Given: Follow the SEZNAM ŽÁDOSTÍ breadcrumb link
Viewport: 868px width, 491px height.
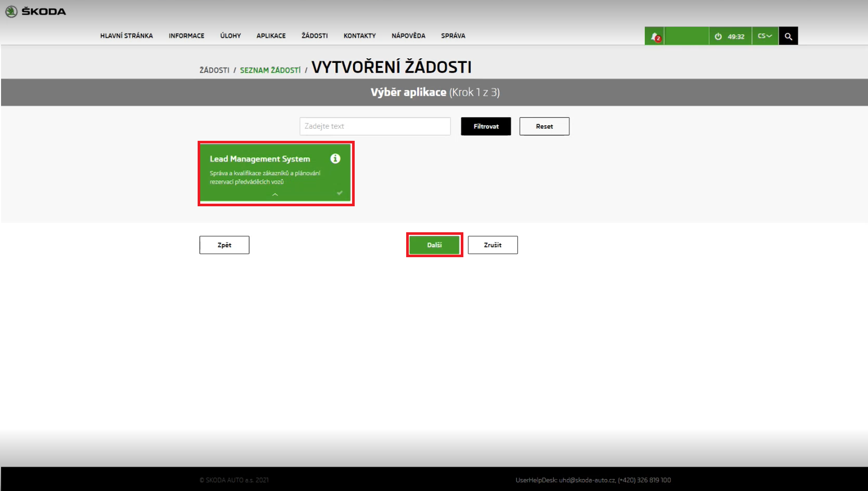Looking at the screenshot, I should coord(270,70).
